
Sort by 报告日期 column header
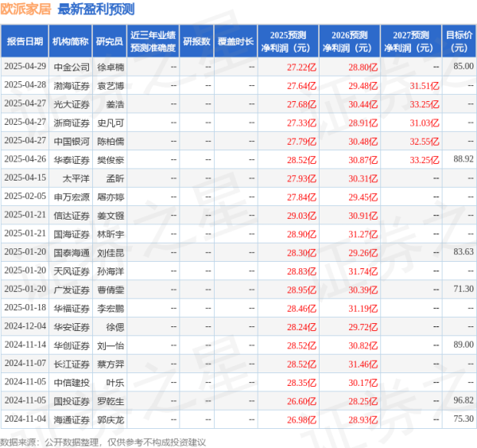click(25, 42)
